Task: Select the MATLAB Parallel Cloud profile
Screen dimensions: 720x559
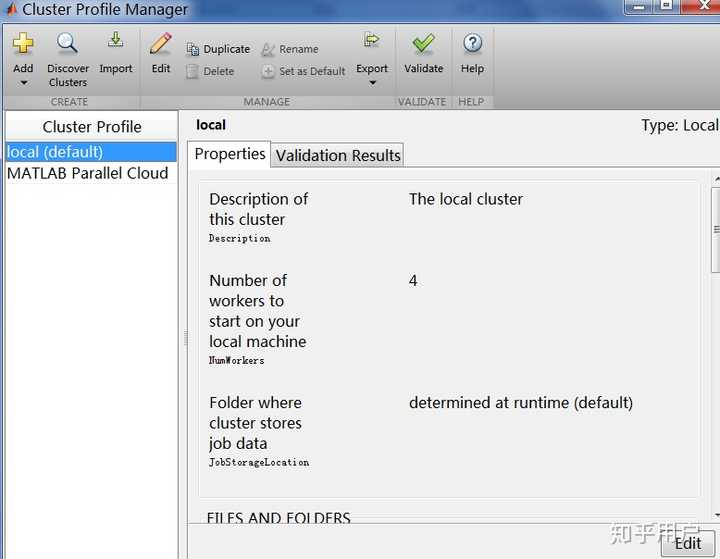Action: click(x=91, y=173)
